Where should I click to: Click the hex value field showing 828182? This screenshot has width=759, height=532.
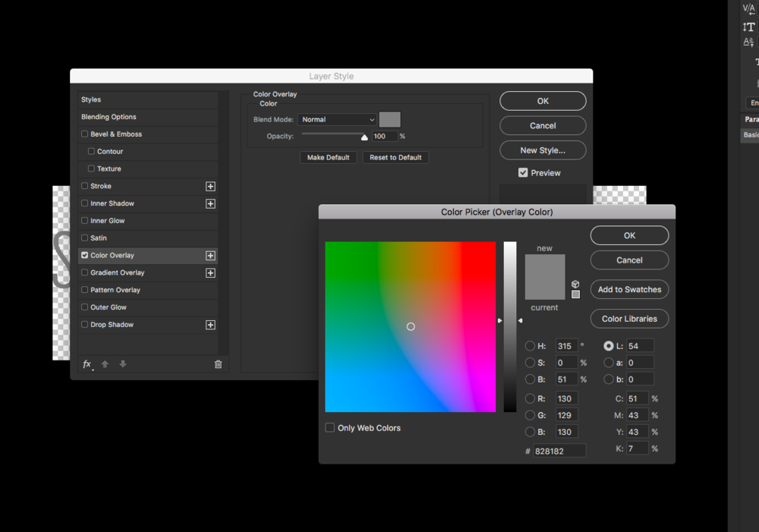[x=559, y=450]
